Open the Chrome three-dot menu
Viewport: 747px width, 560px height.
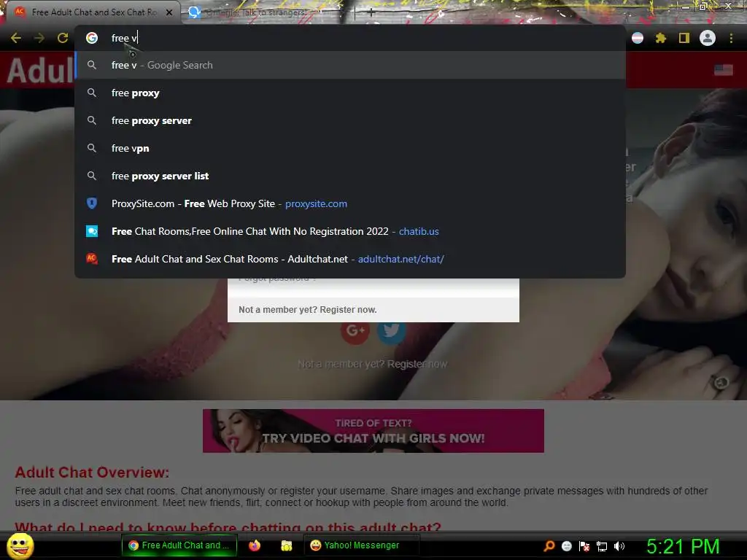tap(731, 38)
